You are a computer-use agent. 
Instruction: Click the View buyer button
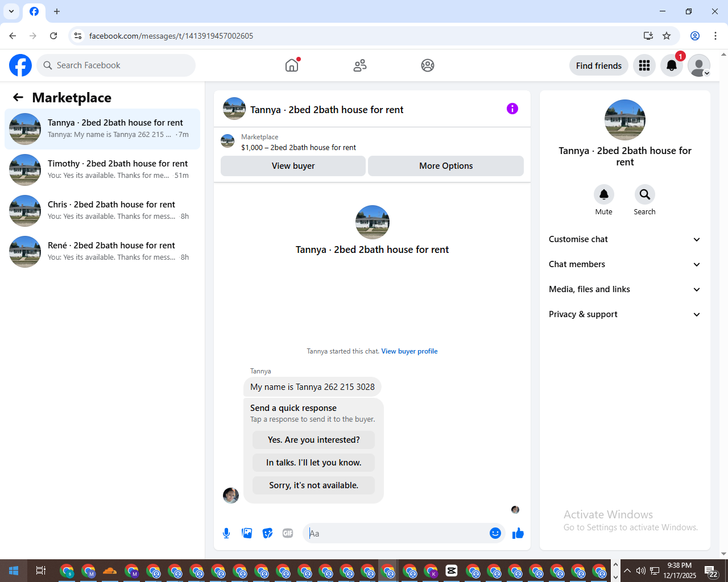[293, 166]
